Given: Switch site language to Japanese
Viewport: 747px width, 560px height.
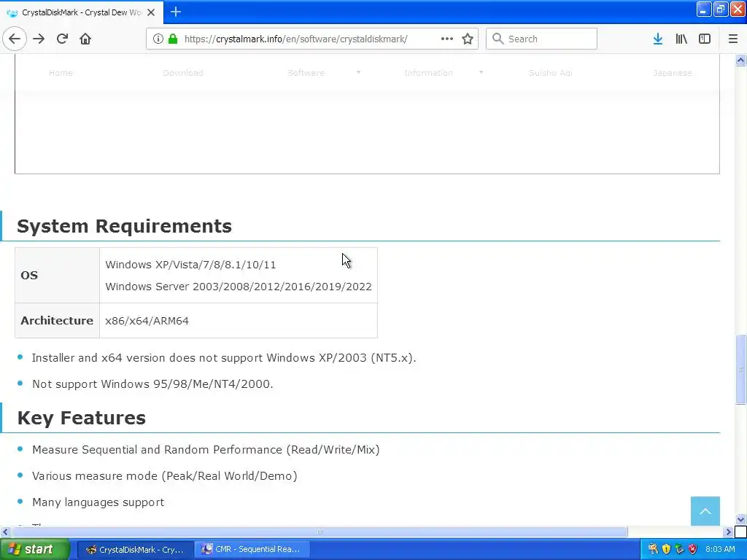Looking at the screenshot, I should 672,73.
